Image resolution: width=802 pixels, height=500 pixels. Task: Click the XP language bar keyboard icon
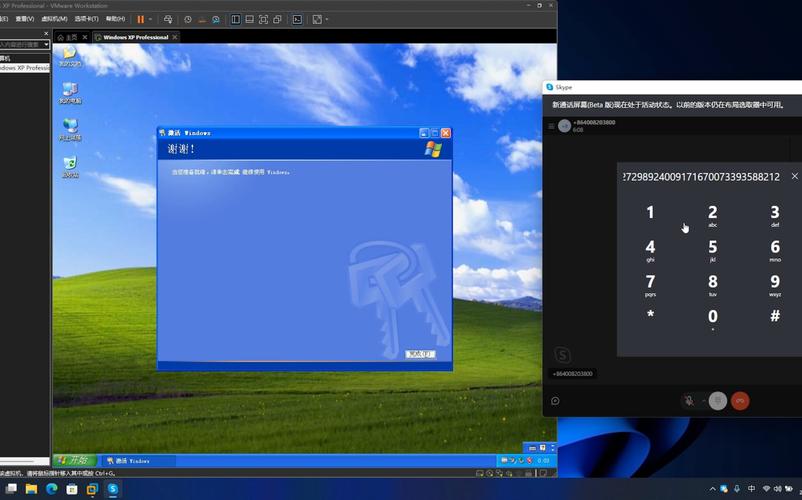coord(532,448)
